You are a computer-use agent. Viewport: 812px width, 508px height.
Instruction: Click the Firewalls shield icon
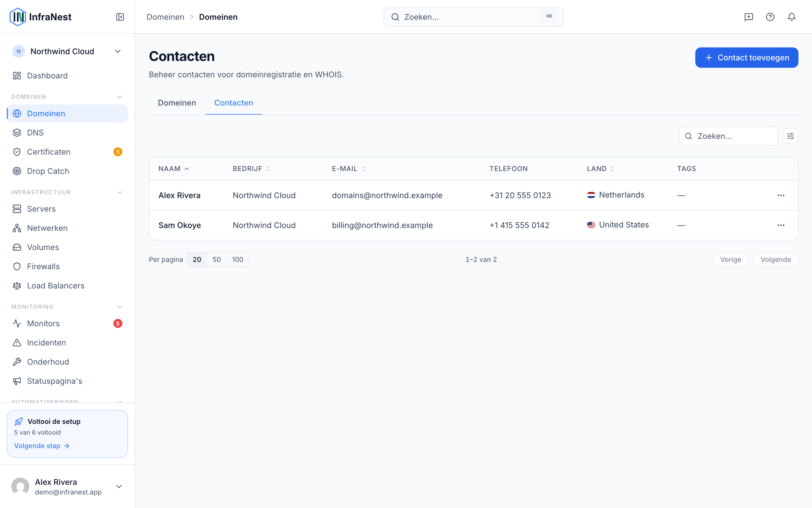[17, 266]
